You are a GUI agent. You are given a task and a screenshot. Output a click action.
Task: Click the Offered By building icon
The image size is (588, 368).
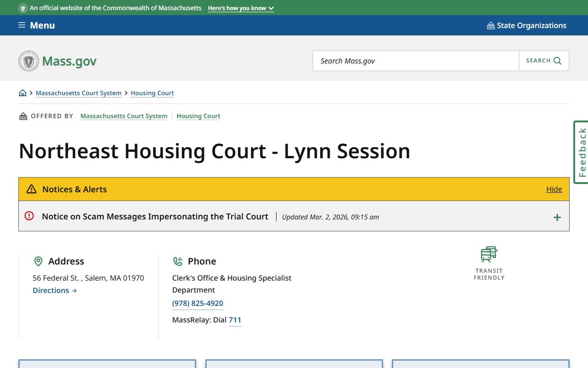pos(23,116)
